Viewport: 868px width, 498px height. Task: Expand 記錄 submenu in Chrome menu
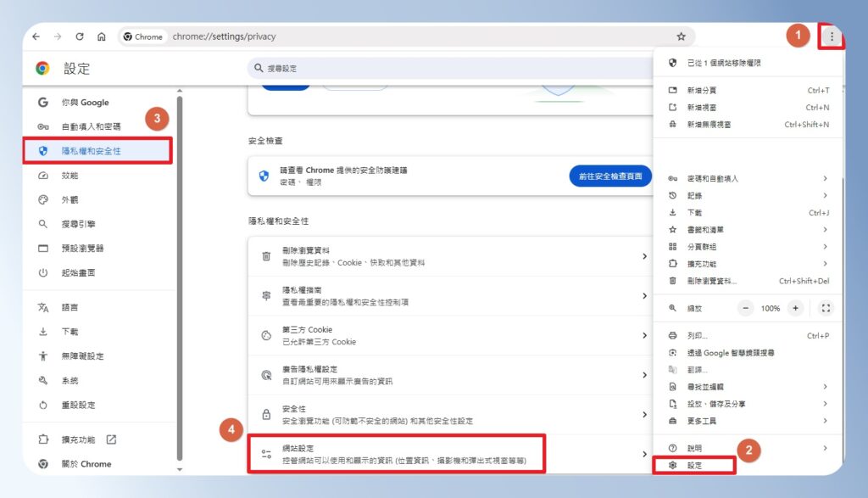coord(749,195)
